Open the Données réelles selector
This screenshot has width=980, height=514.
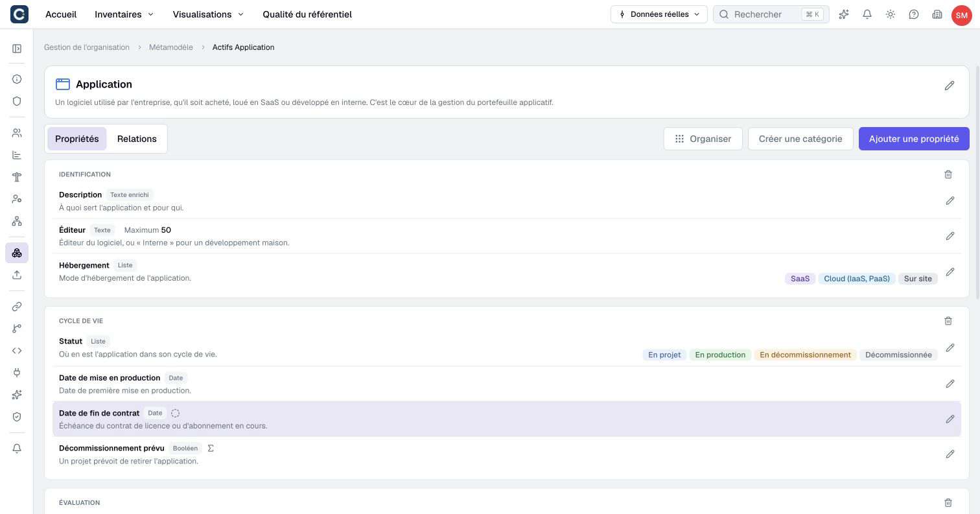659,14
